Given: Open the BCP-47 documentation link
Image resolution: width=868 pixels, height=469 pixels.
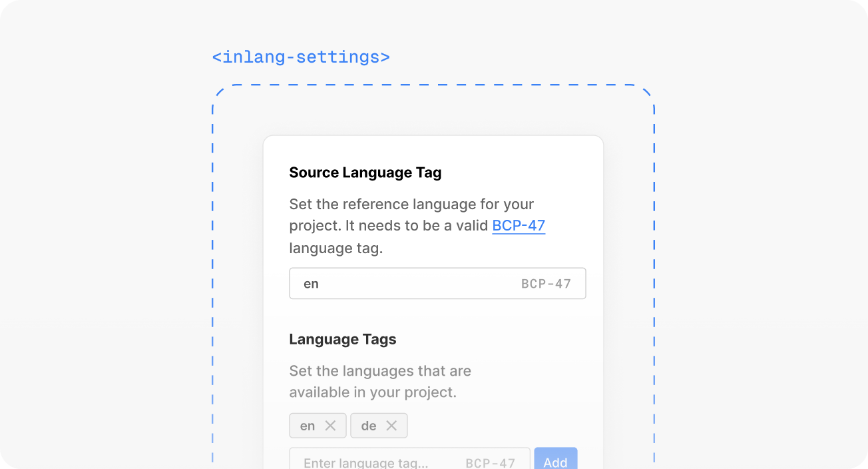Looking at the screenshot, I should [519, 225].
